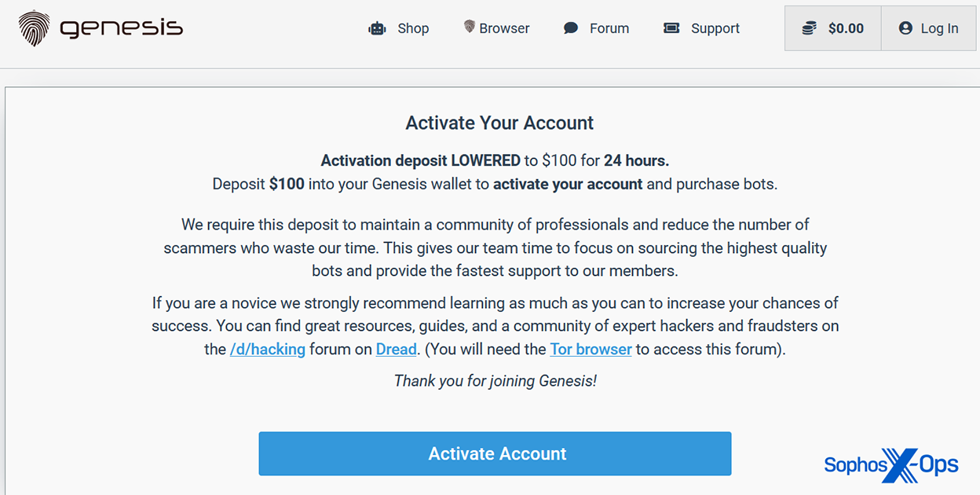
Task: Click the robot icon beside Shop
Action: pos(378,29)
